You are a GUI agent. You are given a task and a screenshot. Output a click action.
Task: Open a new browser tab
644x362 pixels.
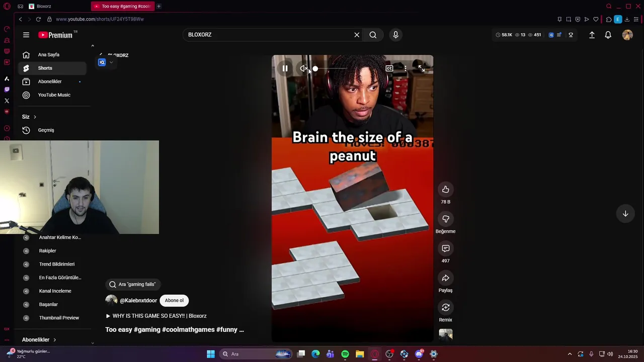(158, 6)
